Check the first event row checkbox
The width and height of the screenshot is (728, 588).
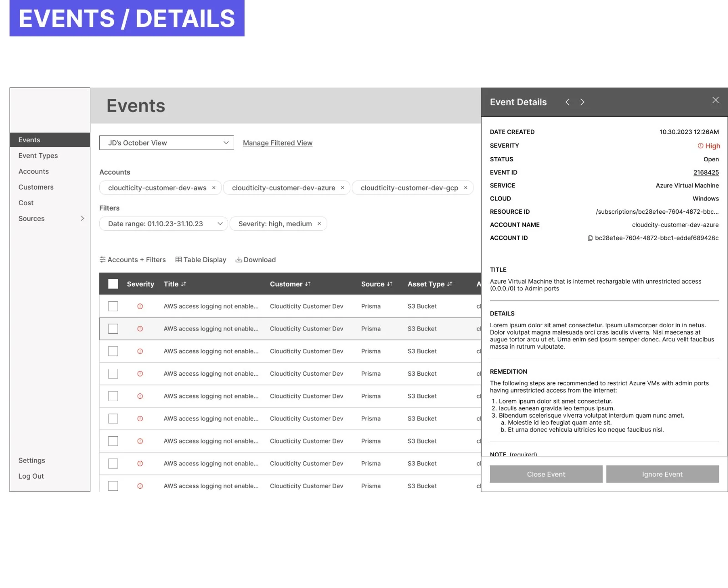[x=113, y=306]
